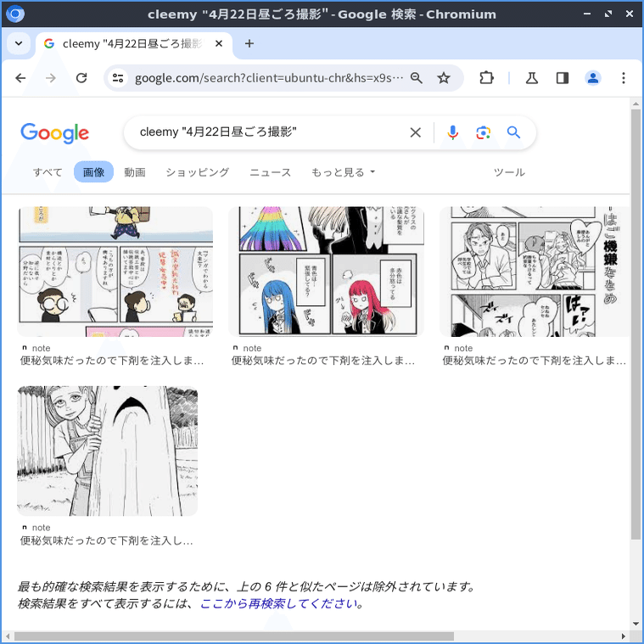This screenshot has height=644, width=644.
Task: Search by image with Google Lens
Action: tap(483, 132)
